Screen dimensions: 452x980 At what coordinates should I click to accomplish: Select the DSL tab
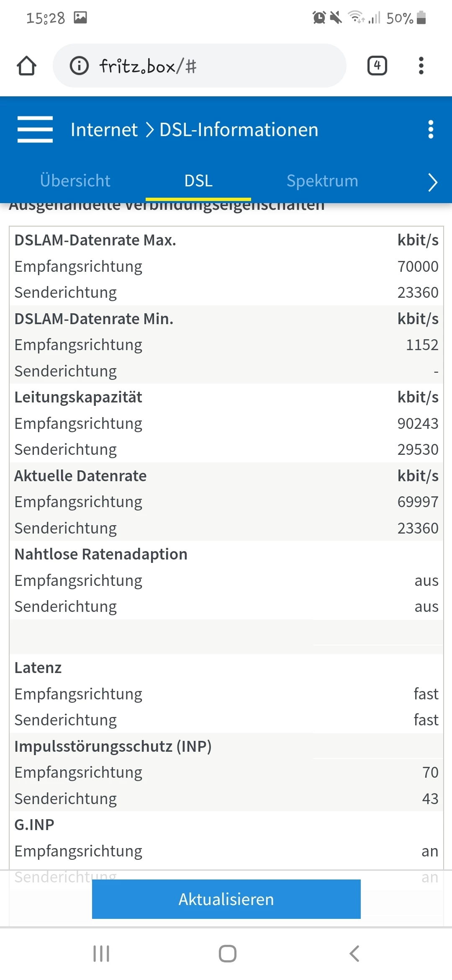tap(198, 181)
